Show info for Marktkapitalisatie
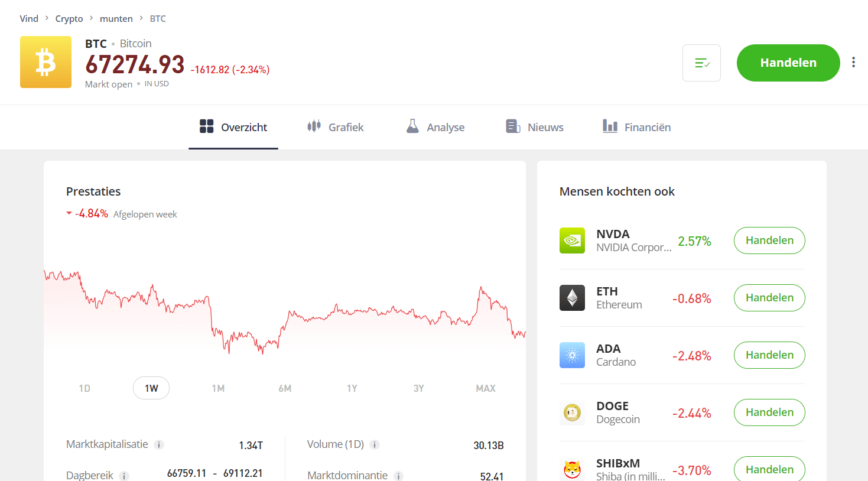Viewport: 868px width, 481px height. click(x=159, y=445)
